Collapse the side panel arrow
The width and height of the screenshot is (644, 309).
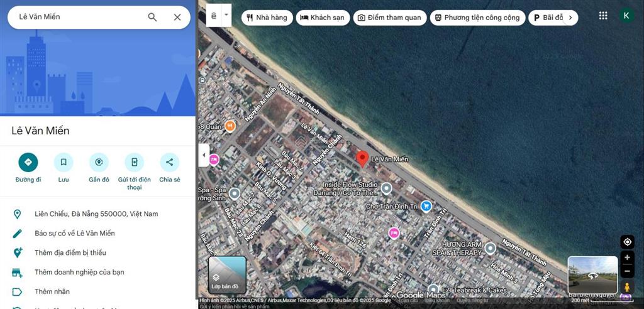[x=204, y=155]
